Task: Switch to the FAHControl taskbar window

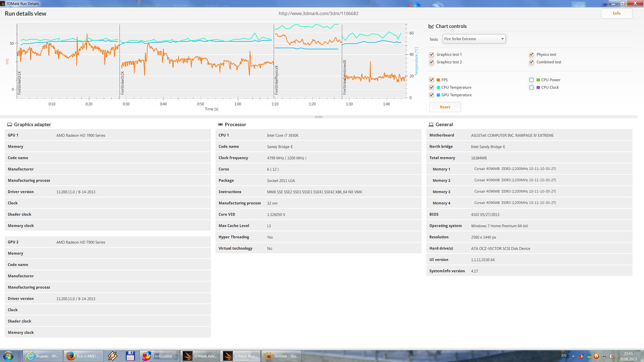Action: coord(159,356)
